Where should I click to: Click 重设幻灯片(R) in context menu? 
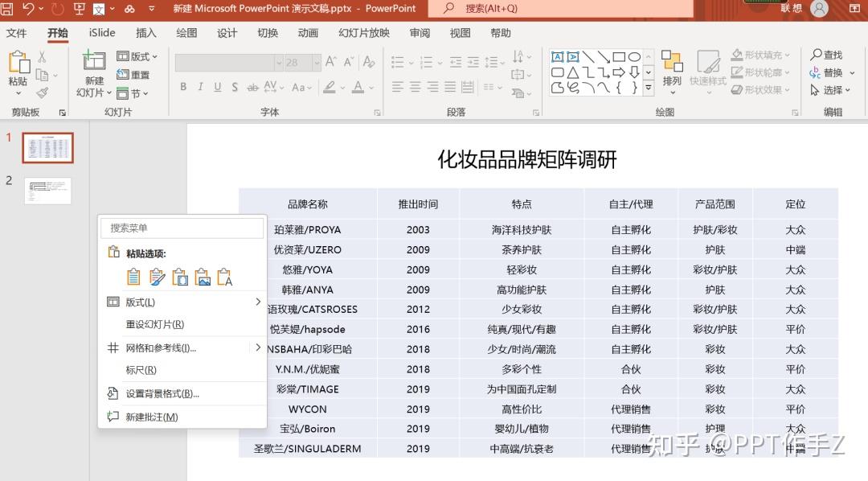(x=182, y=325)
